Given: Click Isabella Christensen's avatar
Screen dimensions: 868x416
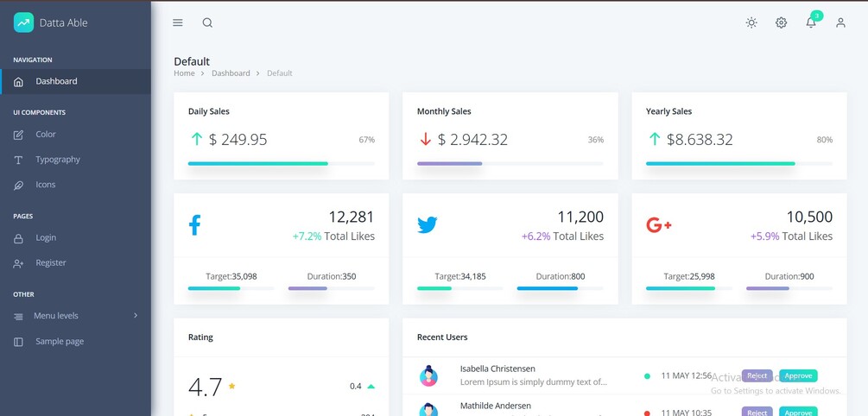Looking at the screenshot, I should (428, 375).
